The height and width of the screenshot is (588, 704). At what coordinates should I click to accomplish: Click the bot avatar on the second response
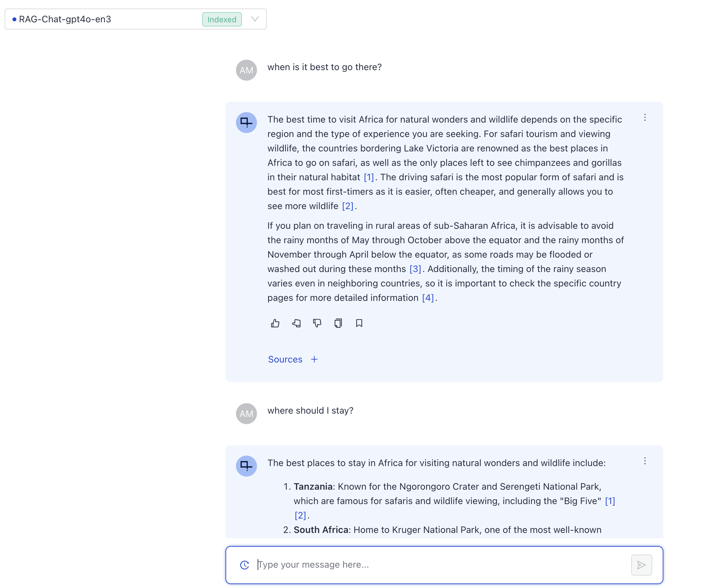click(246, 466)
